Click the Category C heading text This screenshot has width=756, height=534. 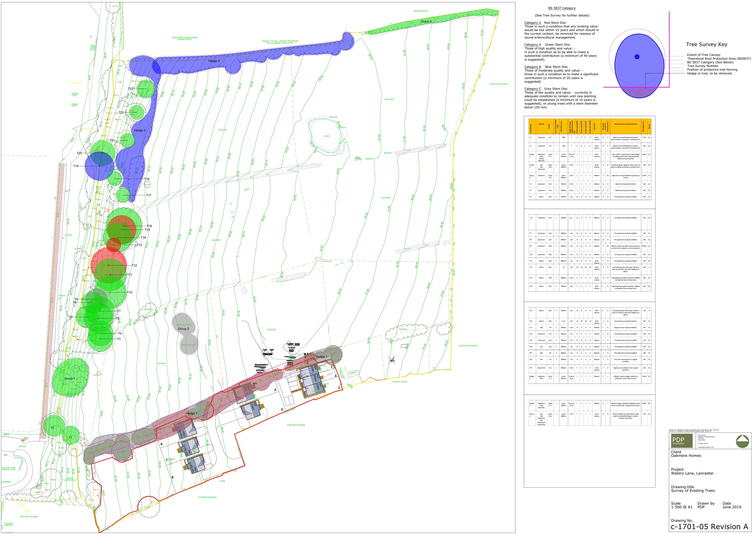point(532,89)
